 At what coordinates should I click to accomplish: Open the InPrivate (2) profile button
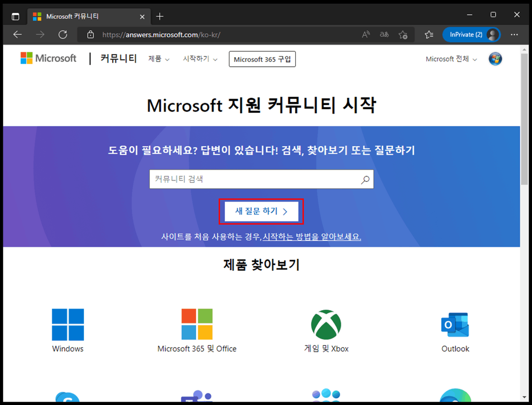(x=471, y=34)
